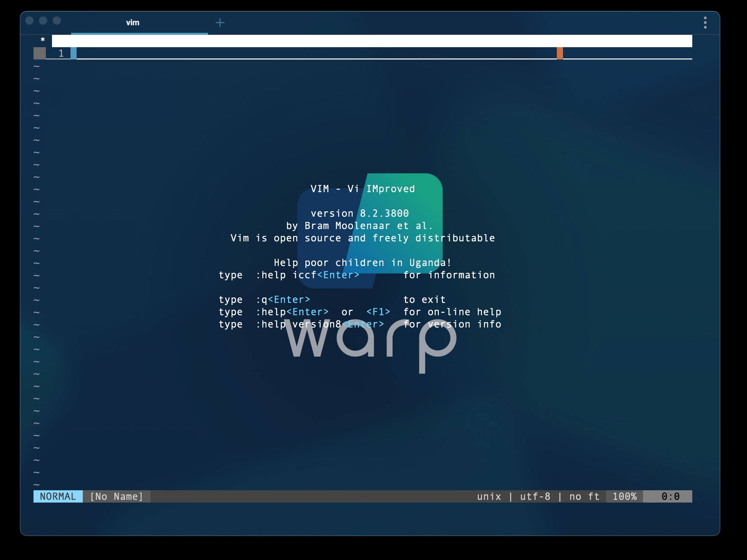Viewport: 747px width, 560px height.
Task: Click the gray sign column block beside line 1
Action: 40,53
